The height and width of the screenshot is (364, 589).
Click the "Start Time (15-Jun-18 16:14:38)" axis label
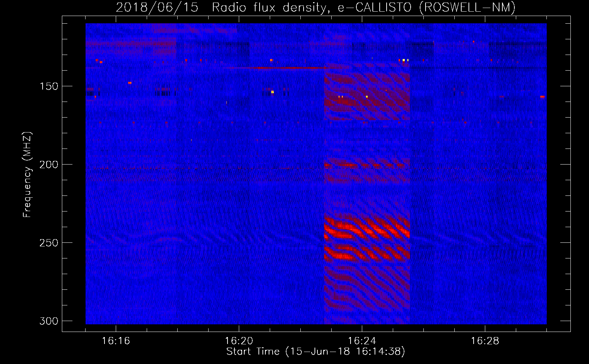[x=316, y=352]
